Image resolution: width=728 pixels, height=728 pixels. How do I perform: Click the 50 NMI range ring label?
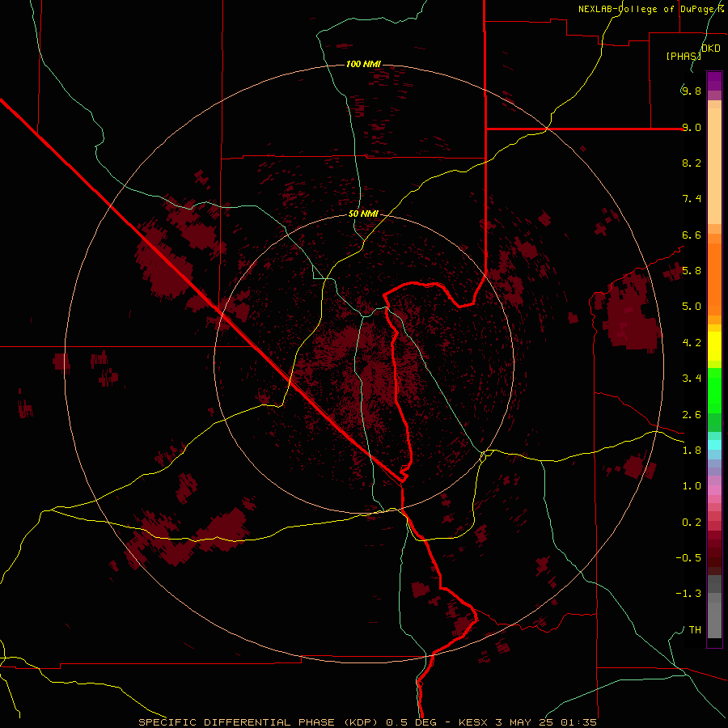pyautogui.click(x=363, y=214)
